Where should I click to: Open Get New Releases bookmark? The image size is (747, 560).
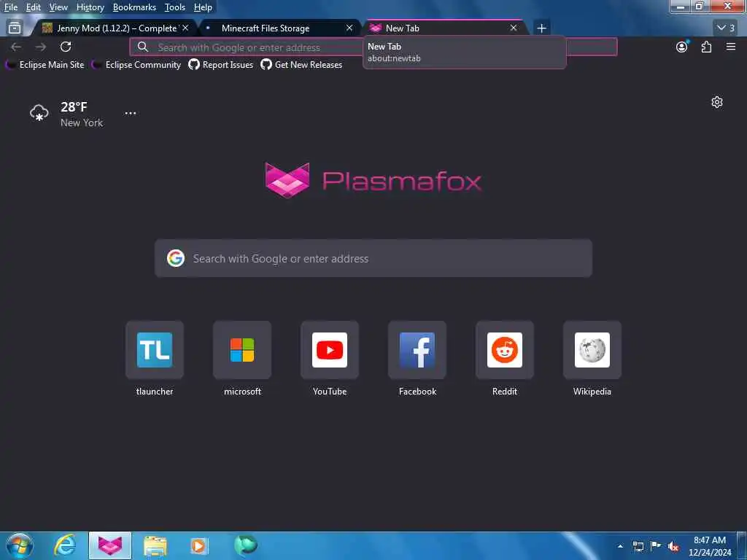point(301,65)
